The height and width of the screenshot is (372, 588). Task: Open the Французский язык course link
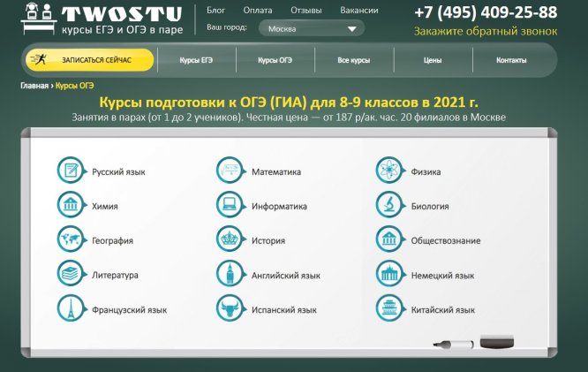click(x=130, y=310)
